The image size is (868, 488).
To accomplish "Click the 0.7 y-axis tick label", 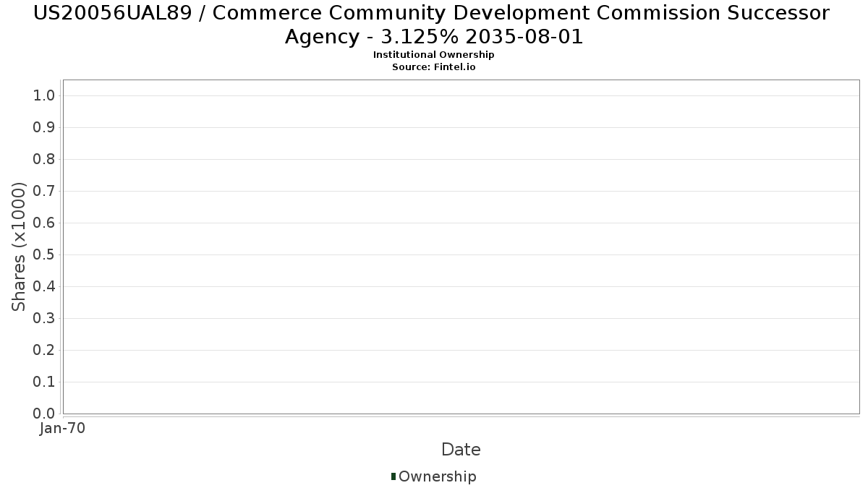I will (x=44, y=192).
